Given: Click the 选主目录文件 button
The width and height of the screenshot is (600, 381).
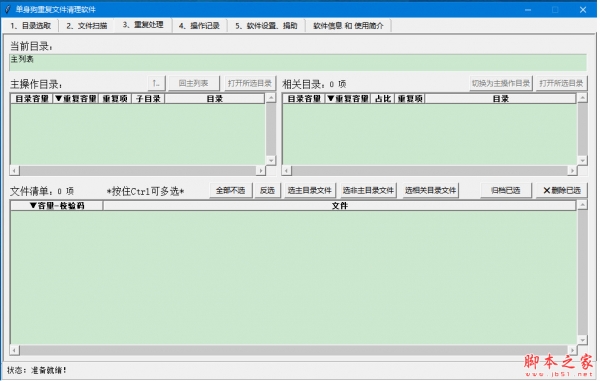Looking at the screenshot, I should click(310, 190).
